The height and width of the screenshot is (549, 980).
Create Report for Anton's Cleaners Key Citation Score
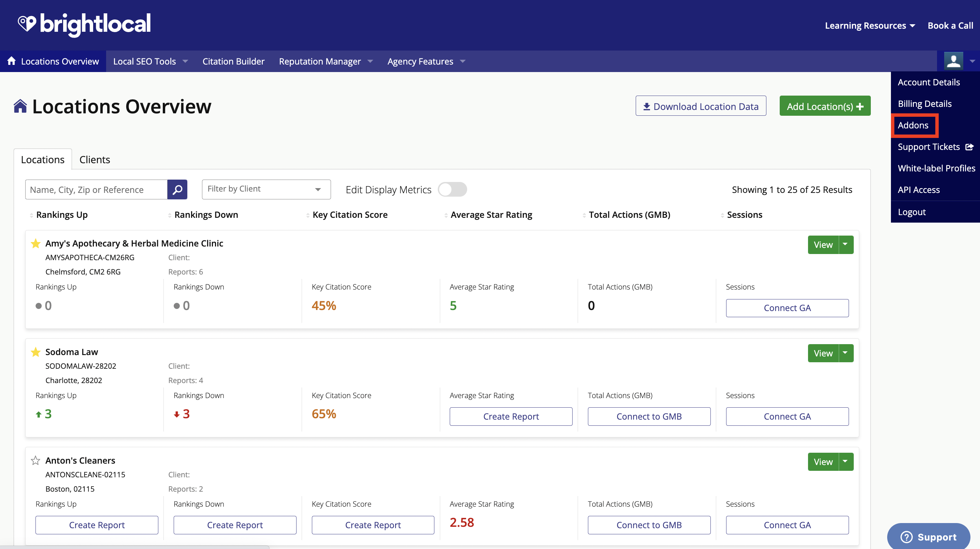[373, 525]
